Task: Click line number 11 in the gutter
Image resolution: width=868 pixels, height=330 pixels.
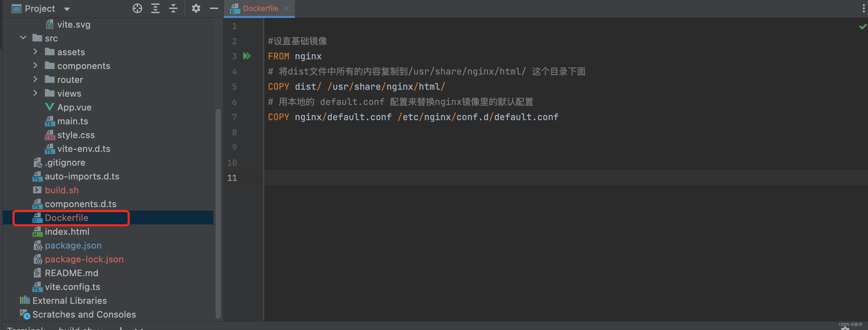Action: point(232,178)
